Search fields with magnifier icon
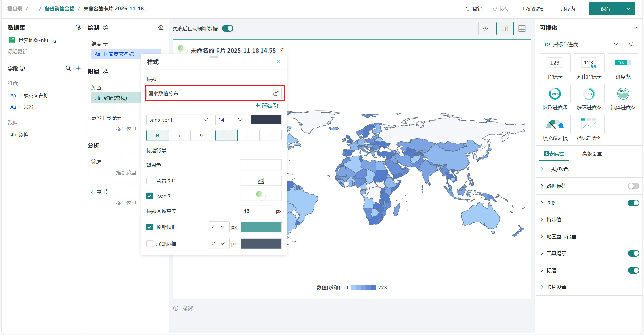This screenshot has width=644, height=335. [x=68, y=68]
